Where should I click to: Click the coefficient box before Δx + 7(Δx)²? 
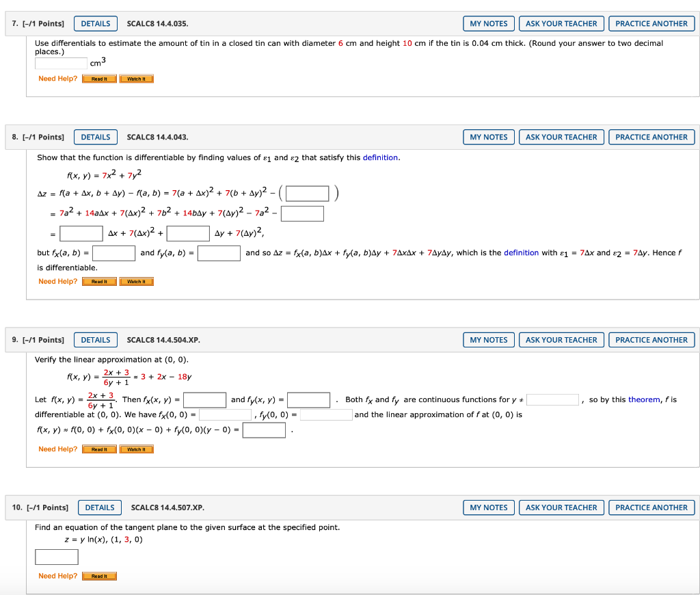[x=81, y=234]
